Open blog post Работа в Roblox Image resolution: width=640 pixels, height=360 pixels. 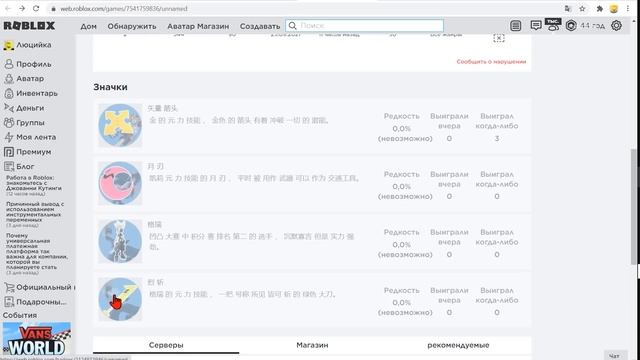34,186
